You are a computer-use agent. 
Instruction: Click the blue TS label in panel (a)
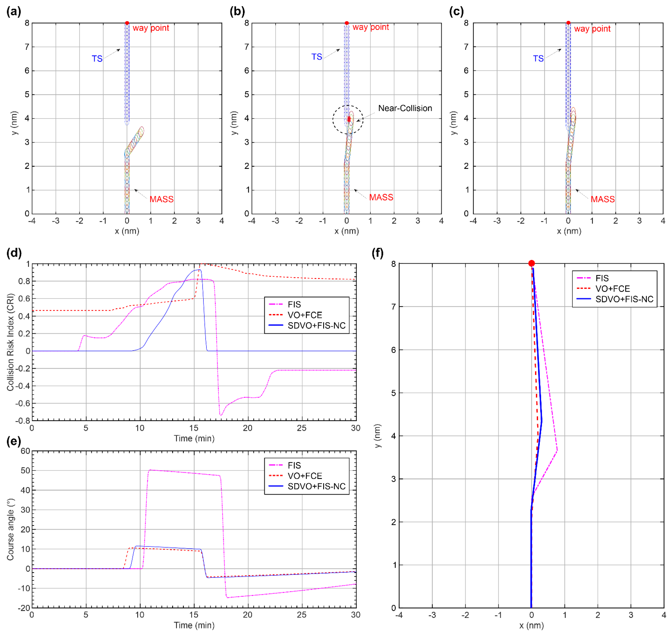[x=97, y=59]
